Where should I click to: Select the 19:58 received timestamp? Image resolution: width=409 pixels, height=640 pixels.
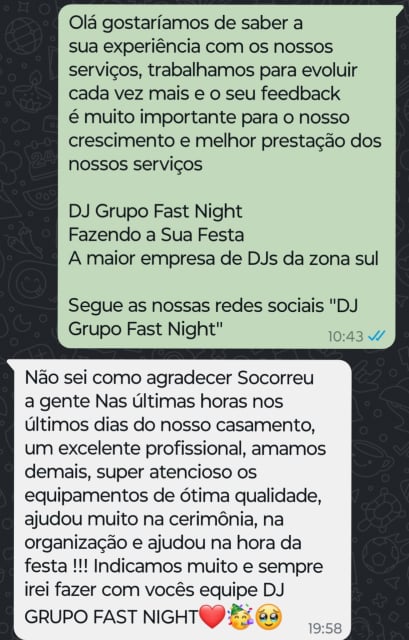tap(325, 629)
